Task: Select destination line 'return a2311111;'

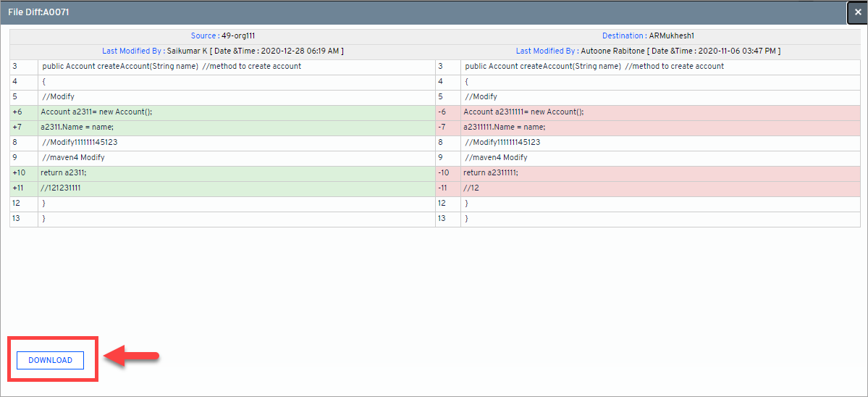Action: click(491, 172)
